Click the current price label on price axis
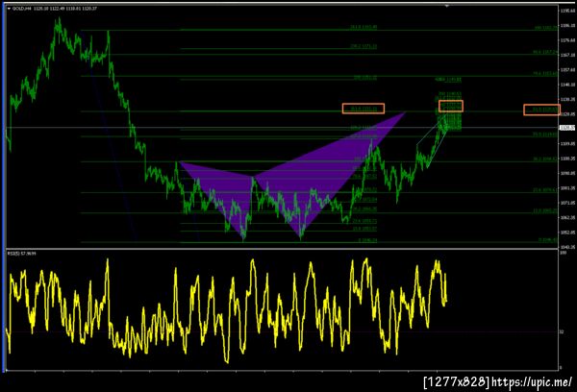Screen dimensions: 577x392 point(567,128)
